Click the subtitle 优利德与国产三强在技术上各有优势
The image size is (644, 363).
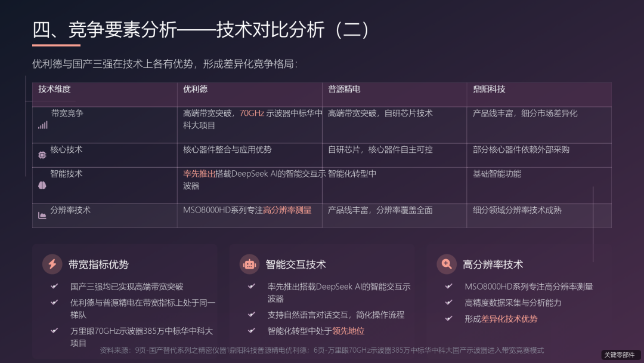coord(165,64)
